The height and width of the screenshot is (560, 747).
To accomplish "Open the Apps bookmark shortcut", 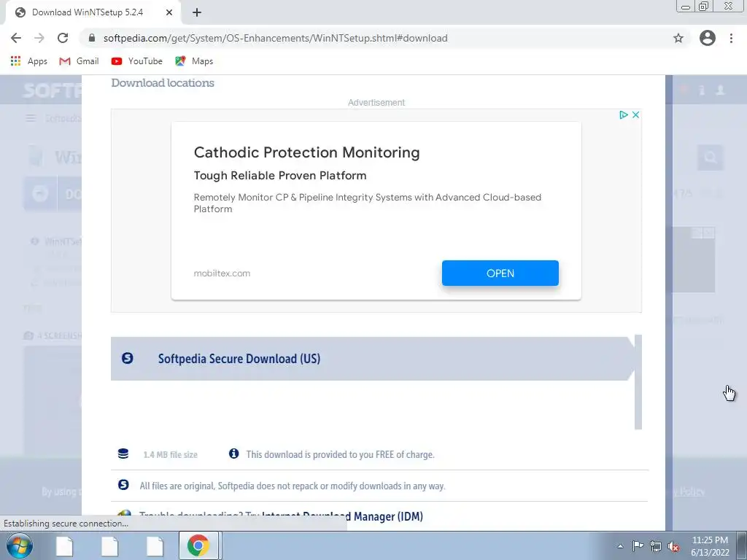I will click(x=29, y=61).
